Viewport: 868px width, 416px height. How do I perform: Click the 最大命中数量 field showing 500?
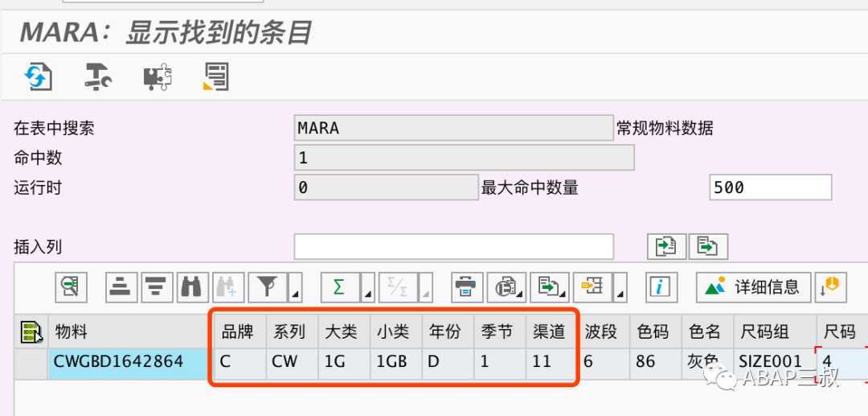[771, 187]
